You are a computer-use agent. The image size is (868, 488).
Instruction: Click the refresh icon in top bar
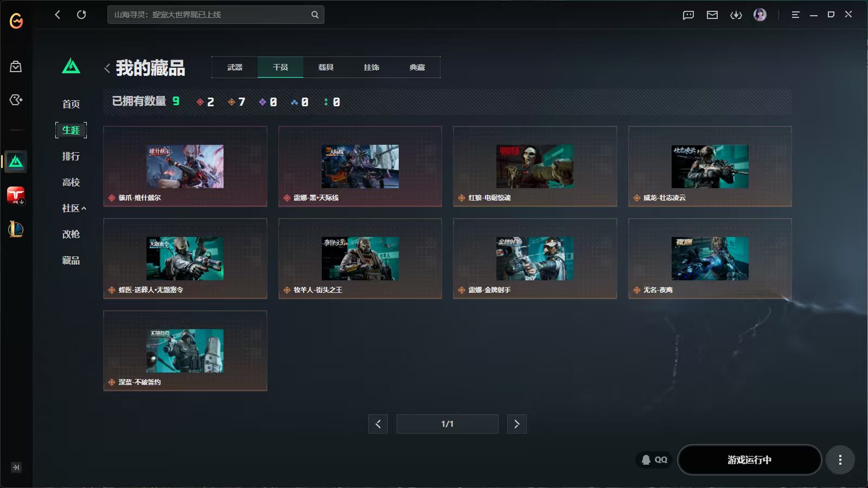click(x=81, y=15)
